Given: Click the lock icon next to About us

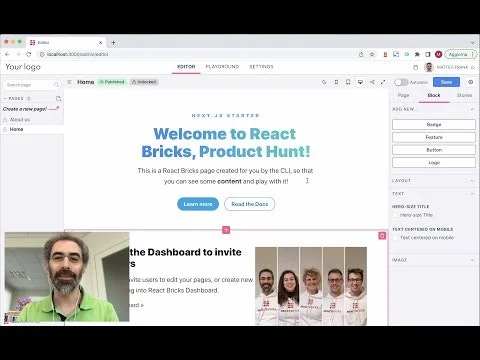Looking at the screenshot, I should [x=5, y=119].
